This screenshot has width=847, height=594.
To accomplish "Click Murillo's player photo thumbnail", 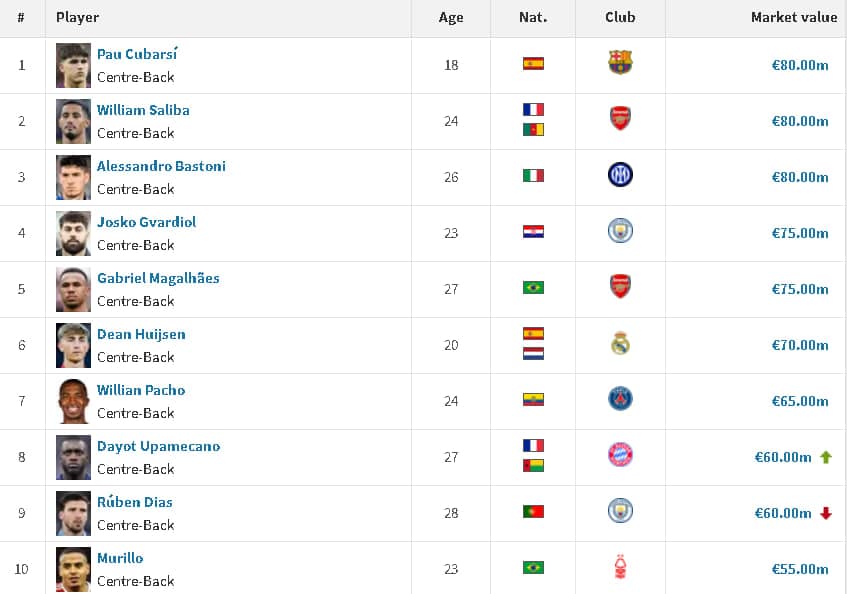I will coord(73,570).
